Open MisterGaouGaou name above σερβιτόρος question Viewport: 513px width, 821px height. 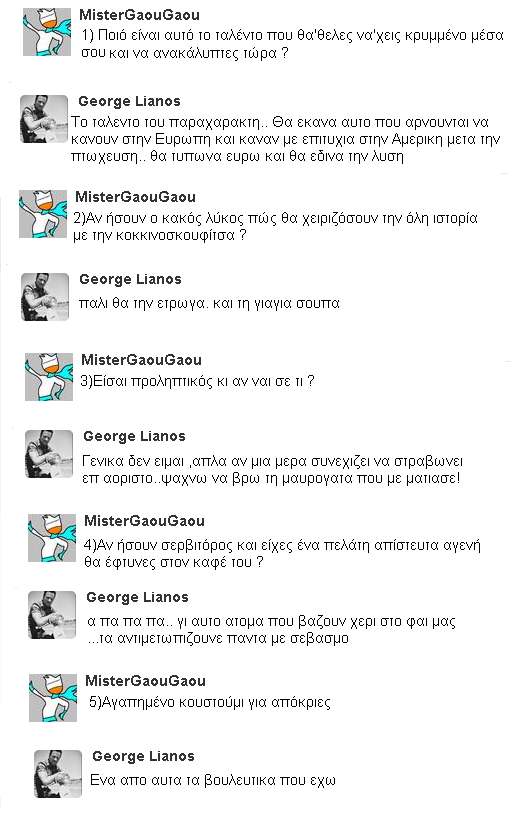[144, 521]
